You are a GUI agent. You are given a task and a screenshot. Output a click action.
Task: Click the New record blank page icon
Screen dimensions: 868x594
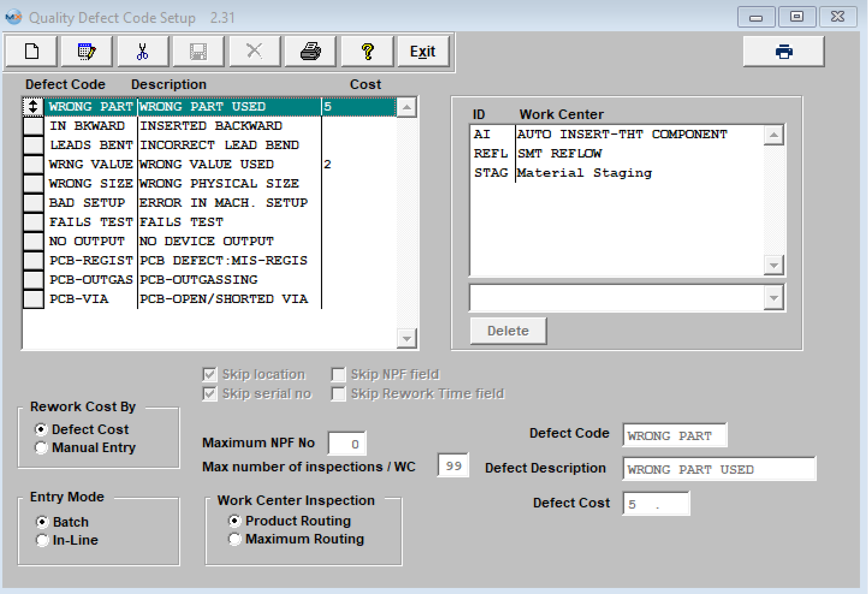32,52
